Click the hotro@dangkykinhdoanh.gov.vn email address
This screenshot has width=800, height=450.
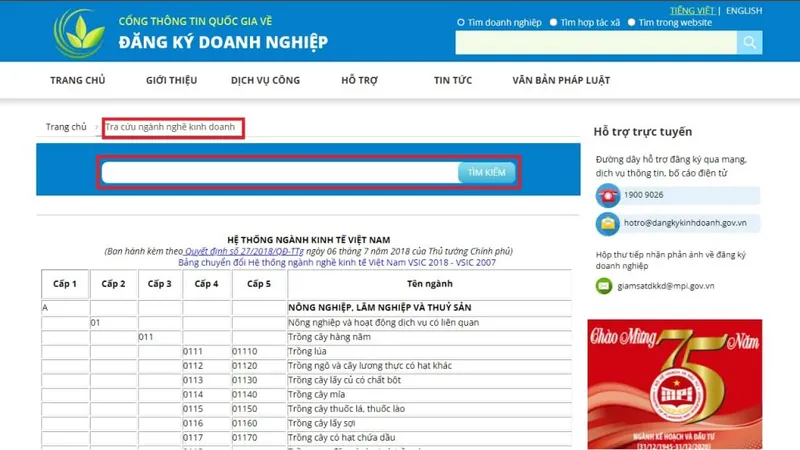click(x=685, y=223)
